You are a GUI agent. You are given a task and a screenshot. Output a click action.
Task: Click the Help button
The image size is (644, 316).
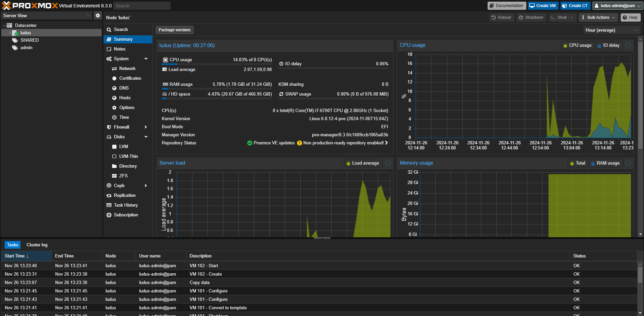tap(630, 17)
